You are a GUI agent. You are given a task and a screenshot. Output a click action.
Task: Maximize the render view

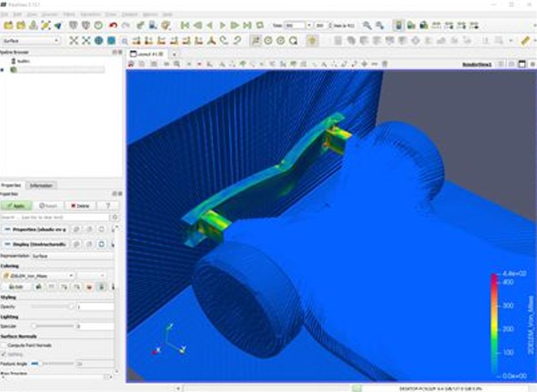[522, 64]
